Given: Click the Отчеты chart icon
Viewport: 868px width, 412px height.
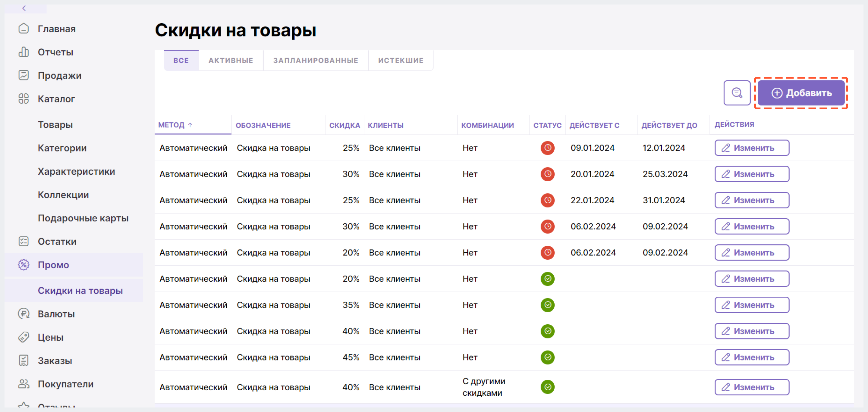Looking at the screenshot, I should pos(24,52).
